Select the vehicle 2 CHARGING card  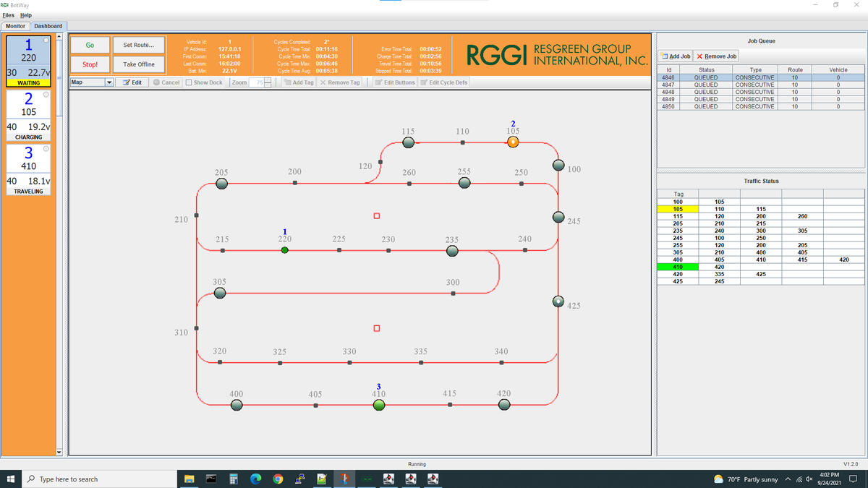(29, 115)
